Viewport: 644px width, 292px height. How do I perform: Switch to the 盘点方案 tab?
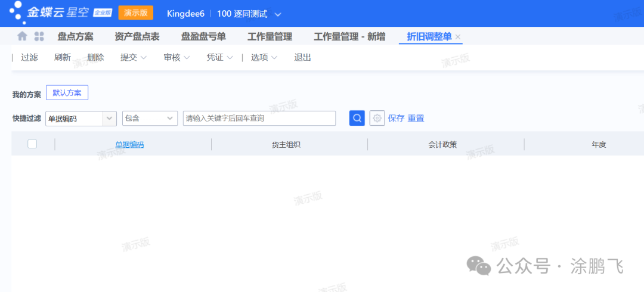[x=75, y=36]
